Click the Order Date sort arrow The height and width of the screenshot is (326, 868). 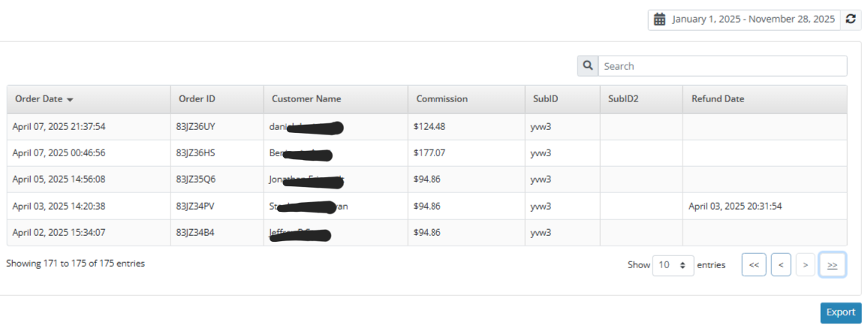coord(70,99)
